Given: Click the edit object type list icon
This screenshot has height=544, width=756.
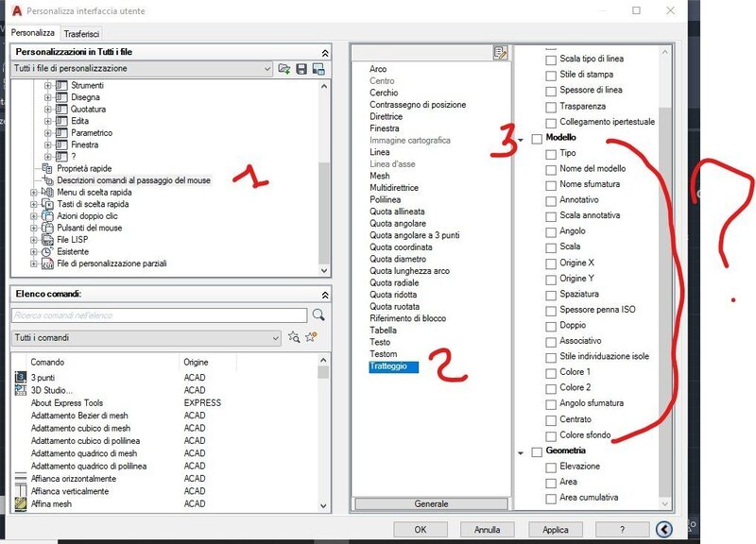Looking at the screenshot, I should (x=501, y=53).
